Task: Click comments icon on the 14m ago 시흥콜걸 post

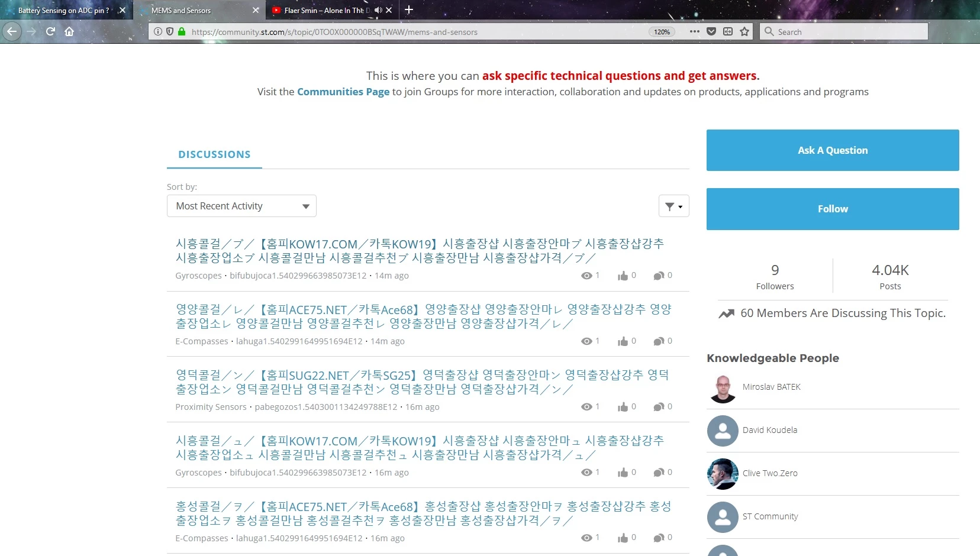Action: (659, 276)
